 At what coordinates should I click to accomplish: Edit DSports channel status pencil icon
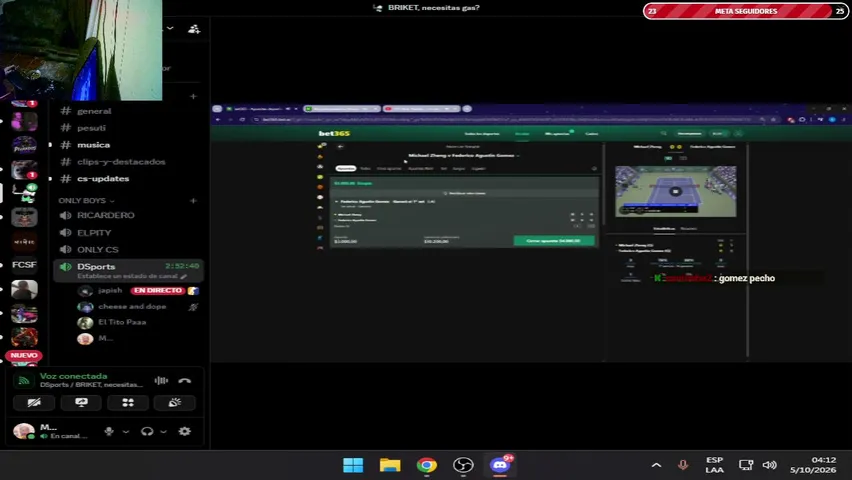[x=184, y=277]
